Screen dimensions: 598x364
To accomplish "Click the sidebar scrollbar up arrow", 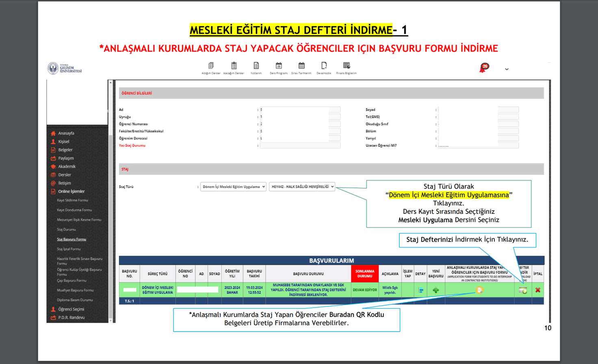I will click(110, 83).
